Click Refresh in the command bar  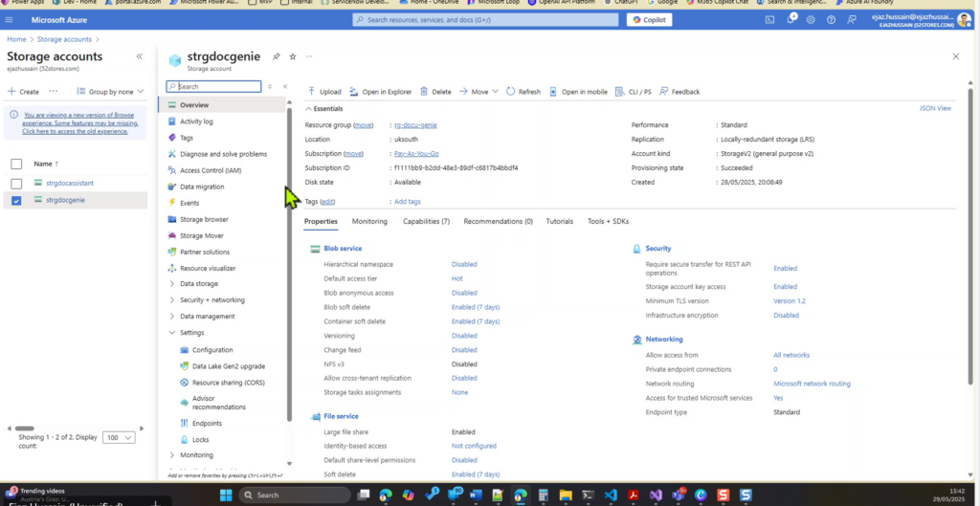(x=523, y=92)
